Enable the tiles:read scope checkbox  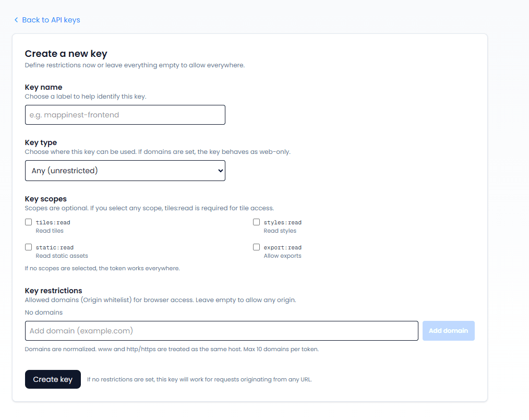pos(28,222)
